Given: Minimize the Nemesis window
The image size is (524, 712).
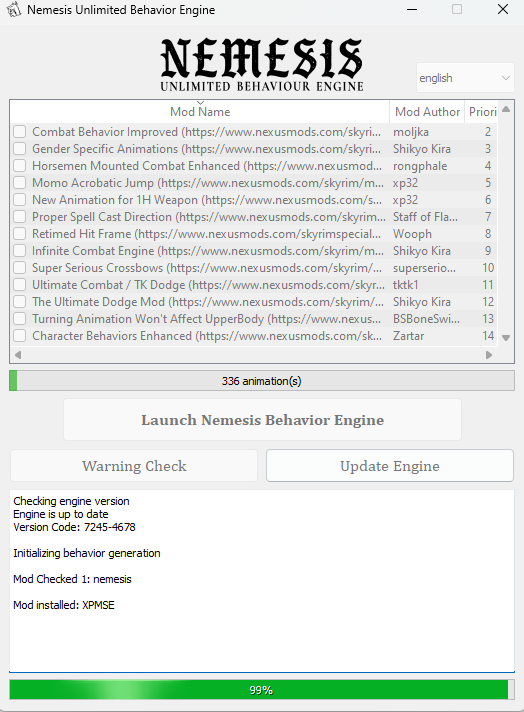Looking at the screenshot, I should pos(412,9).
